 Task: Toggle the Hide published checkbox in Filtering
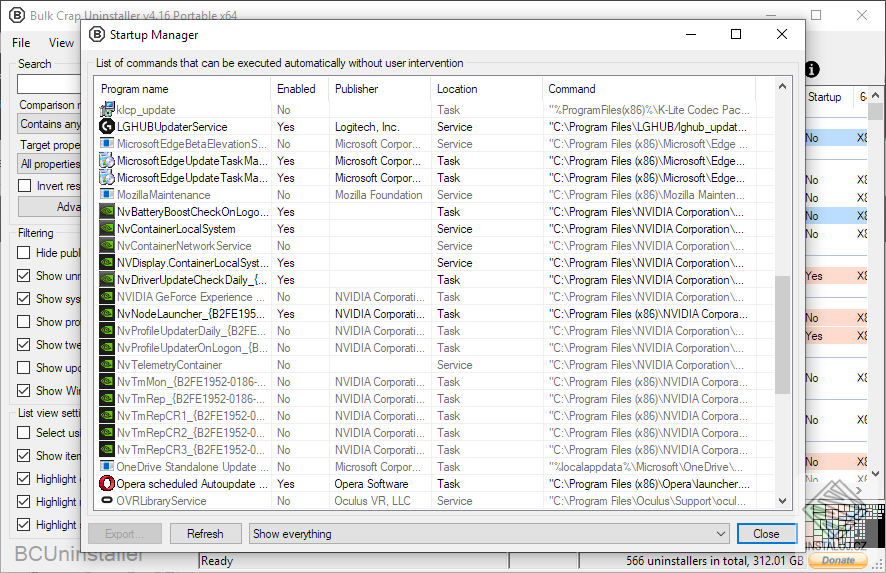[24, 253]
